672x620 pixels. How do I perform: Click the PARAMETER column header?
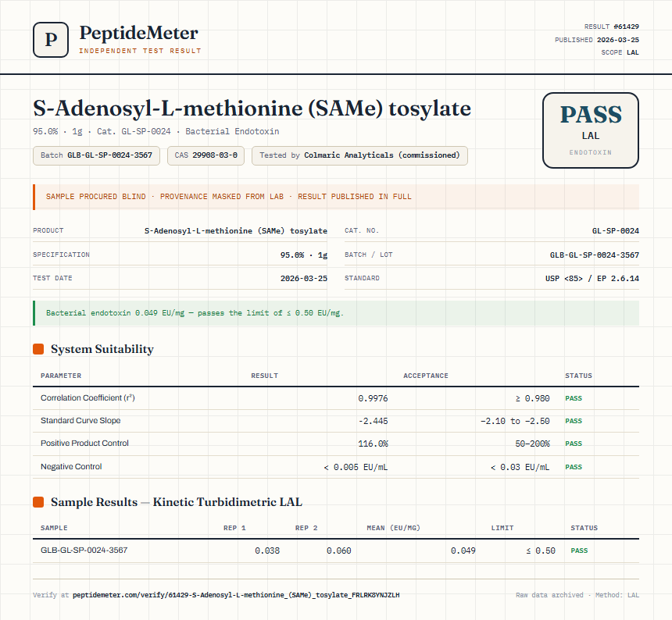[x=61, y=376]
